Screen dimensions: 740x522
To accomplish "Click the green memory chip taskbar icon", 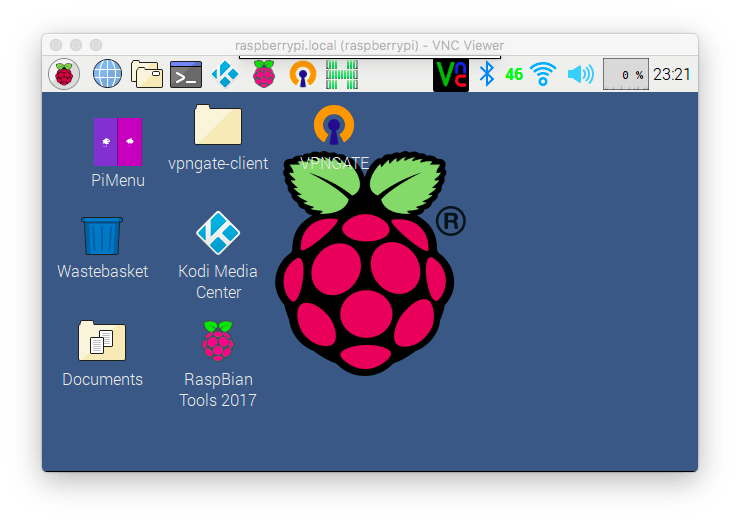I will (342, 74).
